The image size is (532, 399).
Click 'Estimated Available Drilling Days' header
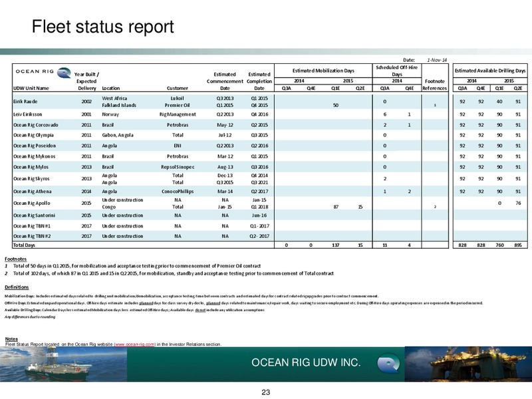click(x=490, y=70)
